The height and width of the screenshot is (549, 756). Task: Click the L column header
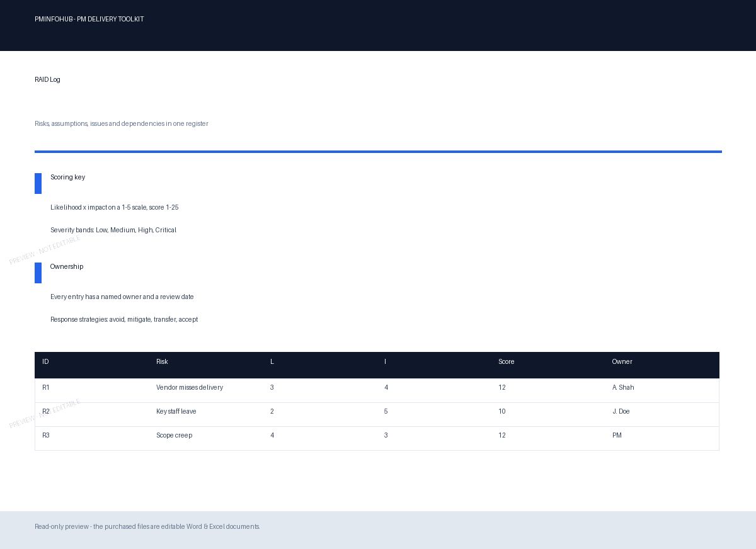click(x=272, y=361)
